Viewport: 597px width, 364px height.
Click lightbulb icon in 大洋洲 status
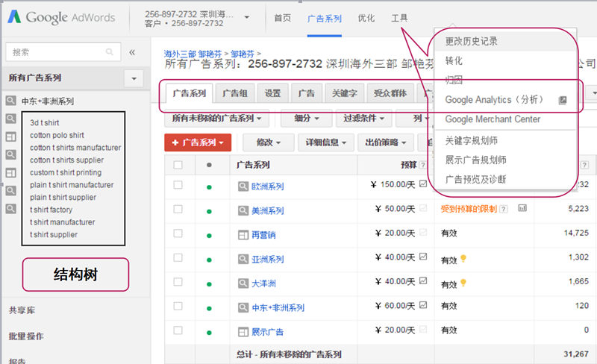463,283
